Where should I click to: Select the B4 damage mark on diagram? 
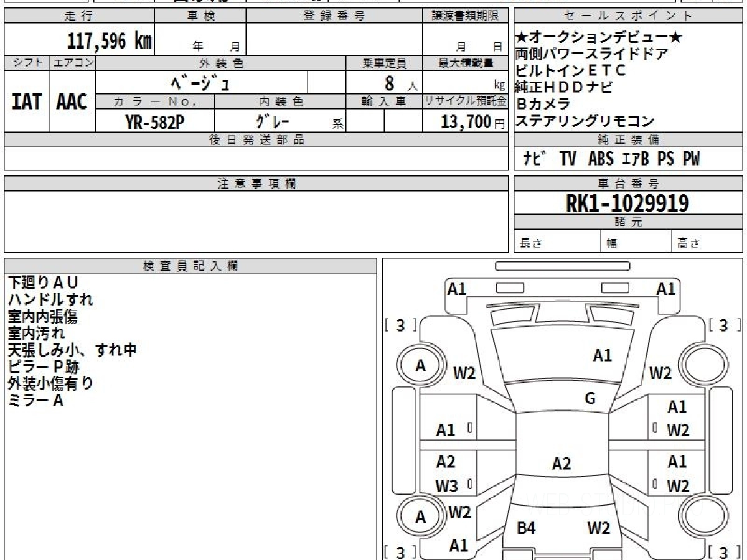click(527, 528)
